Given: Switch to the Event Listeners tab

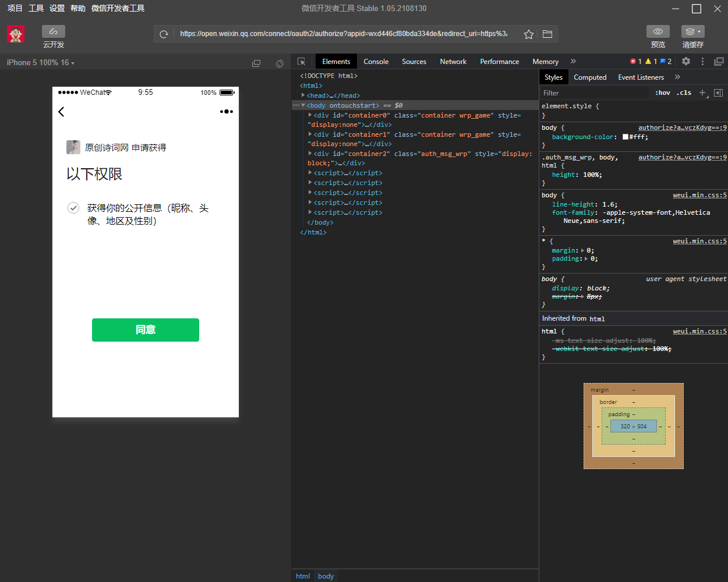Looking at the screenshot, I should [x=641, y=77].
